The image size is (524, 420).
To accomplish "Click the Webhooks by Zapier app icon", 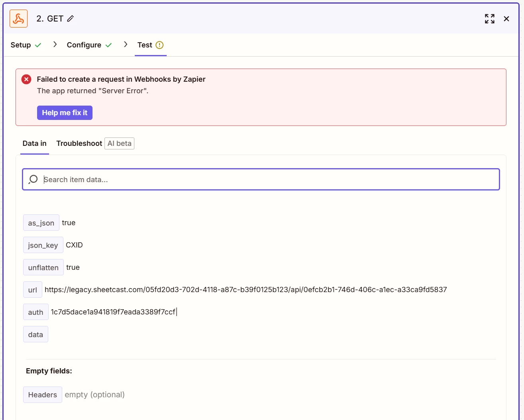I will click(18, 19).
